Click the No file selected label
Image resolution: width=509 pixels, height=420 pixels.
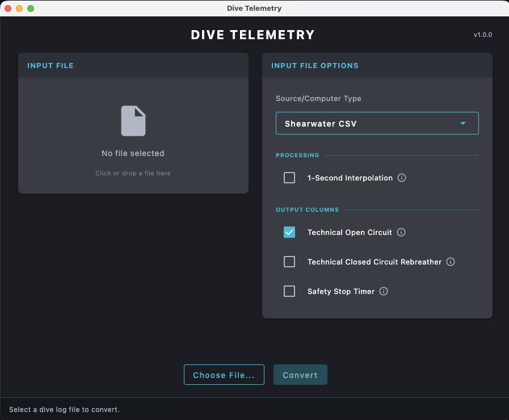(133, 153)
